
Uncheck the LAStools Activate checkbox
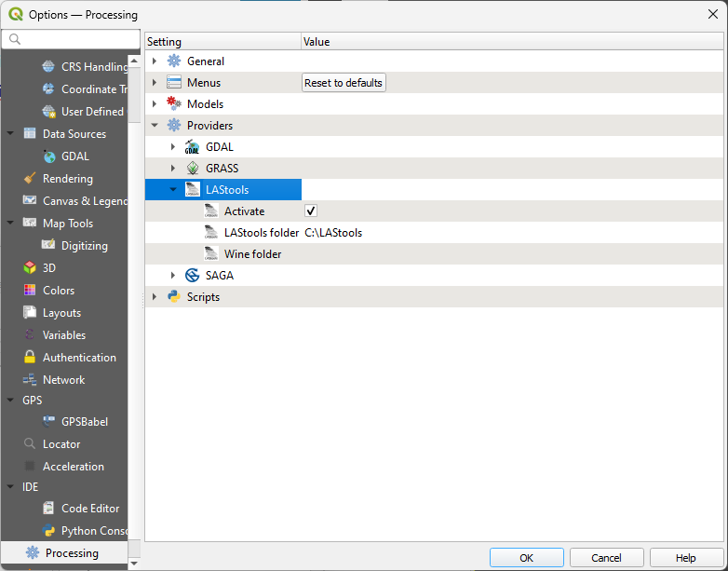(311, 211)
